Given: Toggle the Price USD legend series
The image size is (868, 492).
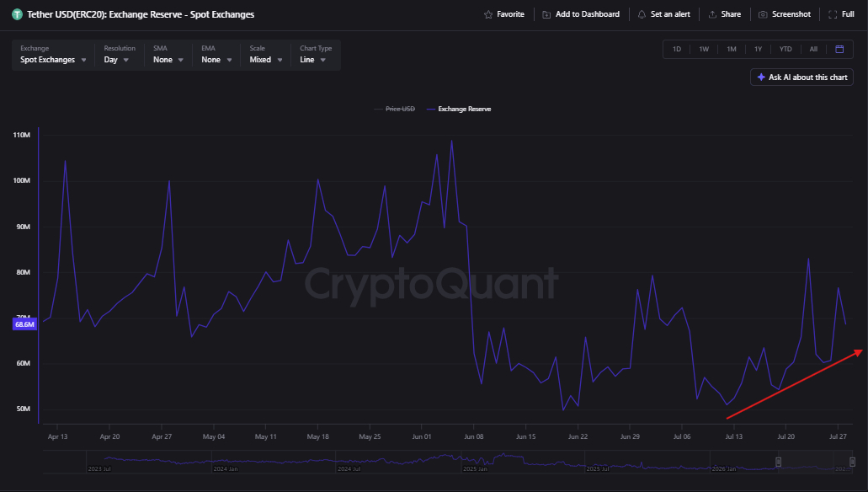Looking at the screenshot, I should pos(395,110).
